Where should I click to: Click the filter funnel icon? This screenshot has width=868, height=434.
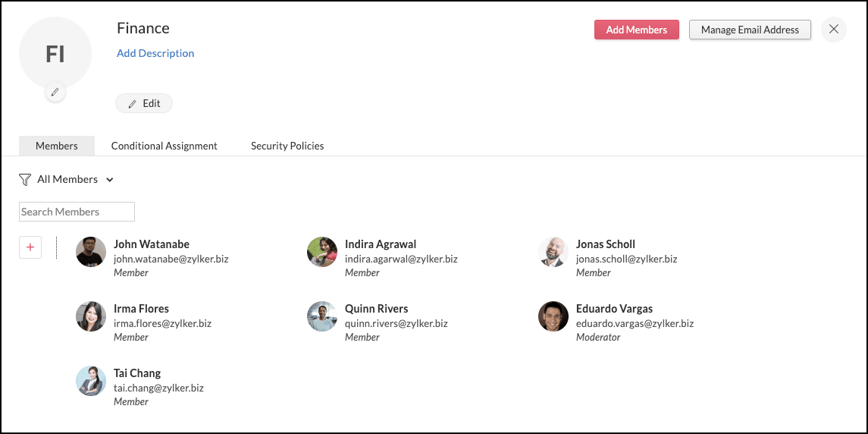pyautogui.click(x=25, y=180)
